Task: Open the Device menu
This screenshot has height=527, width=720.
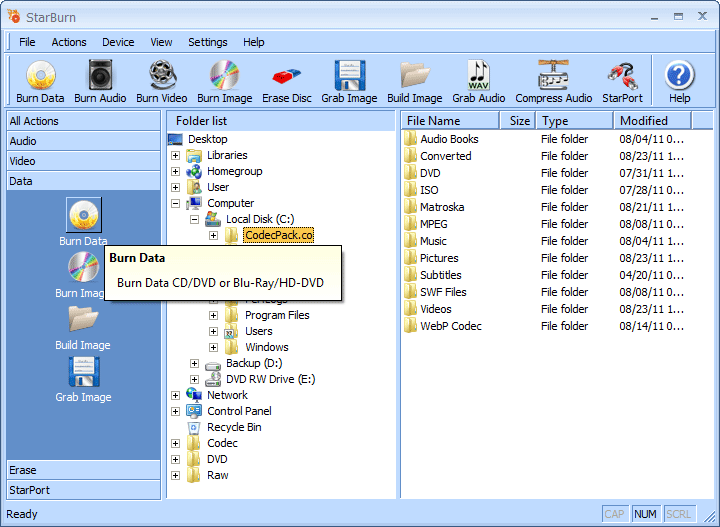Action: [118, 42]
